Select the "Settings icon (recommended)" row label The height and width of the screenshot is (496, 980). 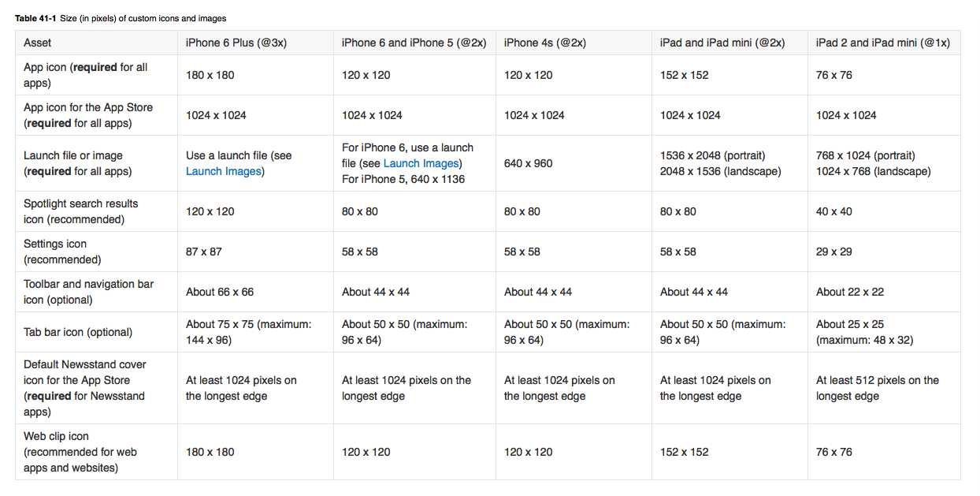point(62,252)
